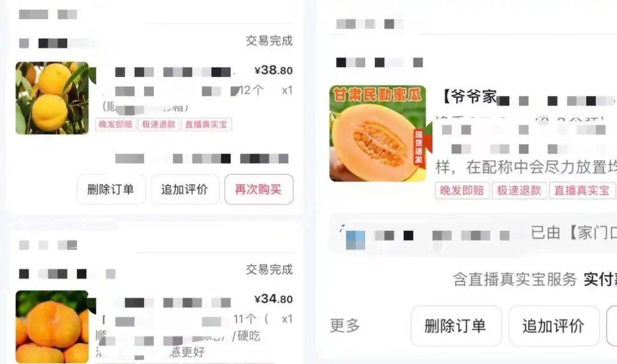617x364 pixels.
Task: Click the ¥38.80 price of the first order
Action: [274, 70]
